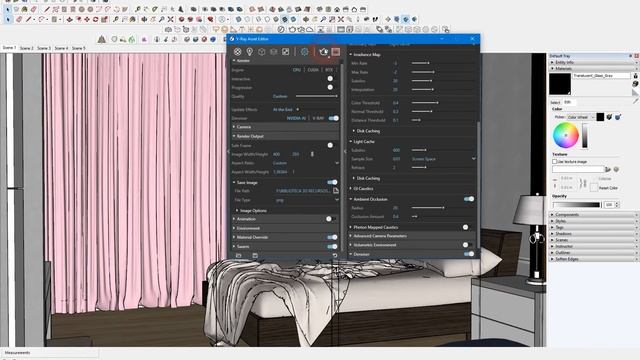Open Lights category in V-Ray Asset Editor

[249, 52]
